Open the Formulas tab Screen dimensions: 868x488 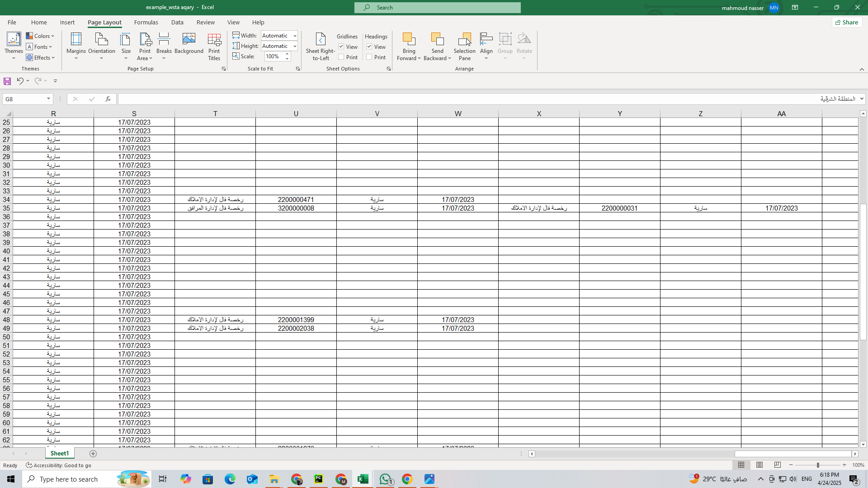click(146, 22)
